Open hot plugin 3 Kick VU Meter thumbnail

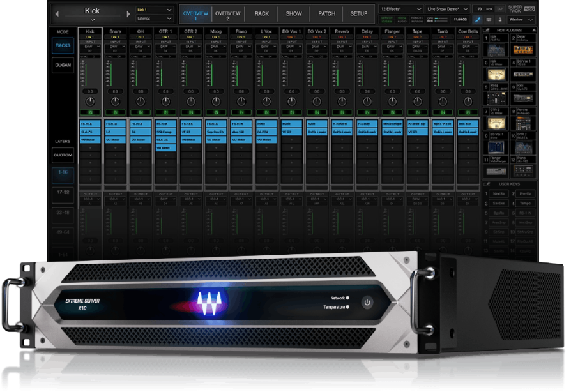click(x=496, y=75)
